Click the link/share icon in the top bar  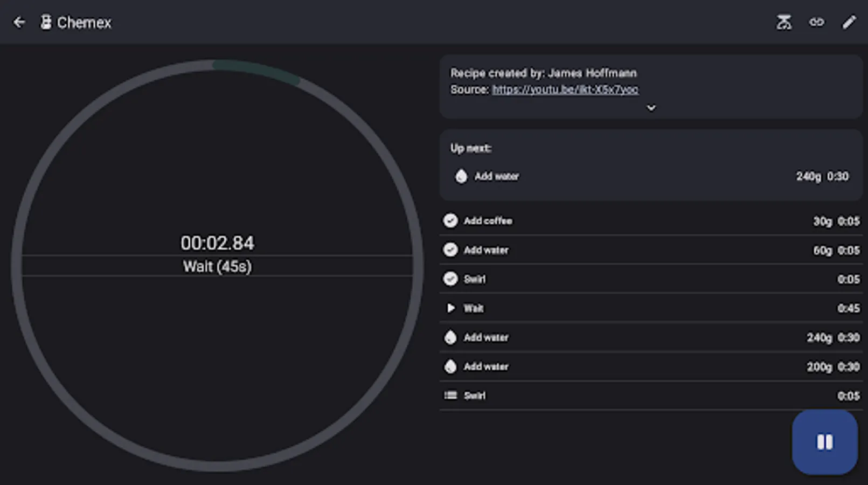tap(816, 22)
